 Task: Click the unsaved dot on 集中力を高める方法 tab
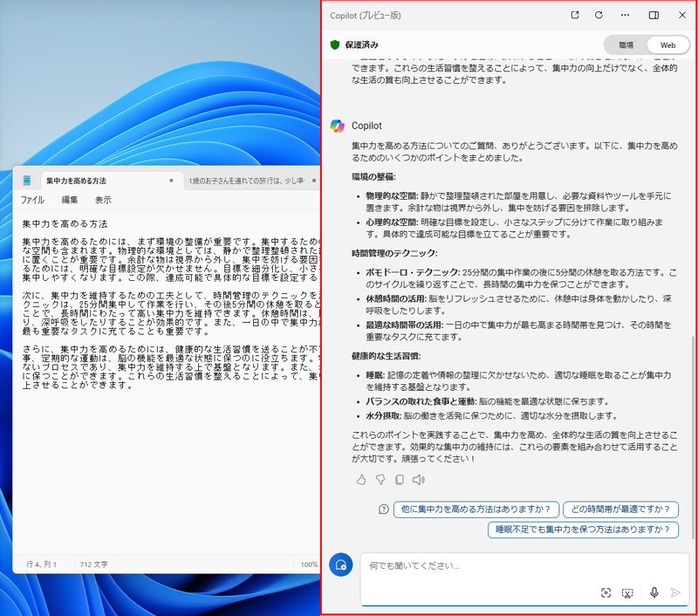(x=171, y=181)
